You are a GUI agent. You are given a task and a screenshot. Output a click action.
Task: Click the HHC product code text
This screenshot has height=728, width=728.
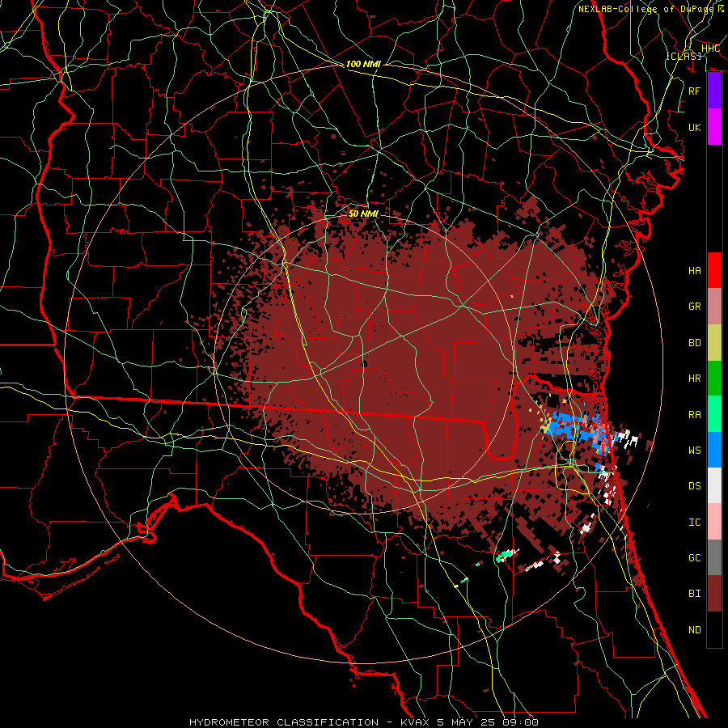[710, 49]
